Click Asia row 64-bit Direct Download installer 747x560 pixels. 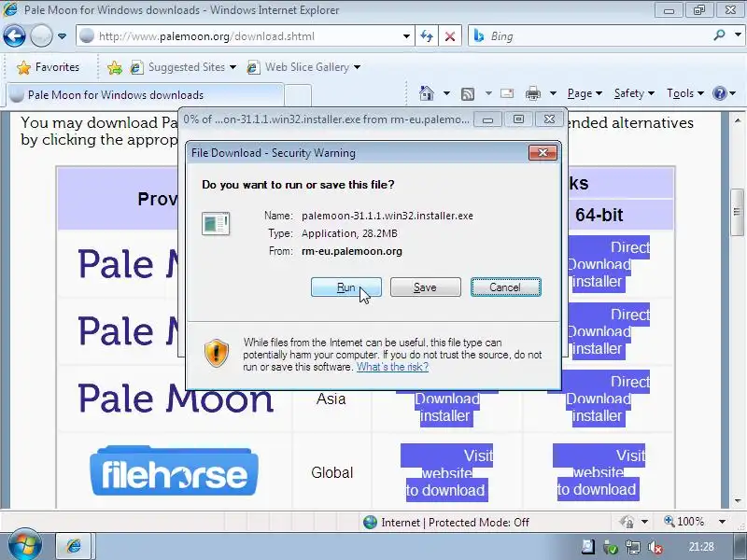pos(599,399)
